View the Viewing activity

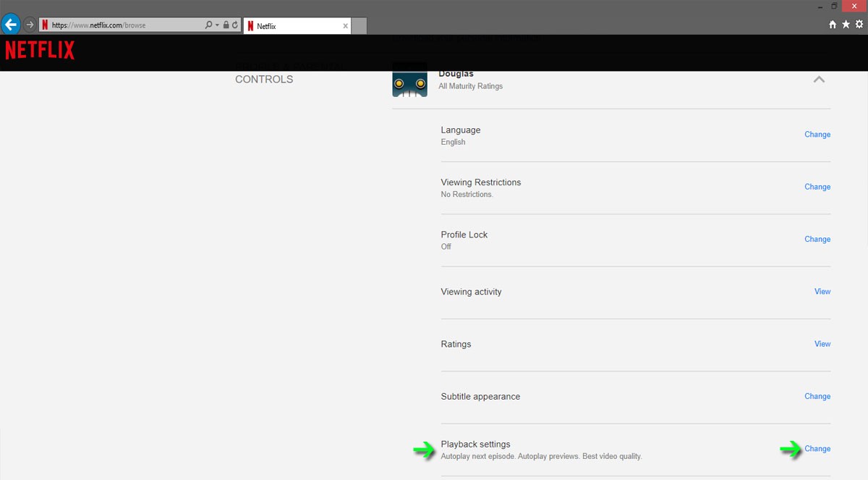pos(822,292)
